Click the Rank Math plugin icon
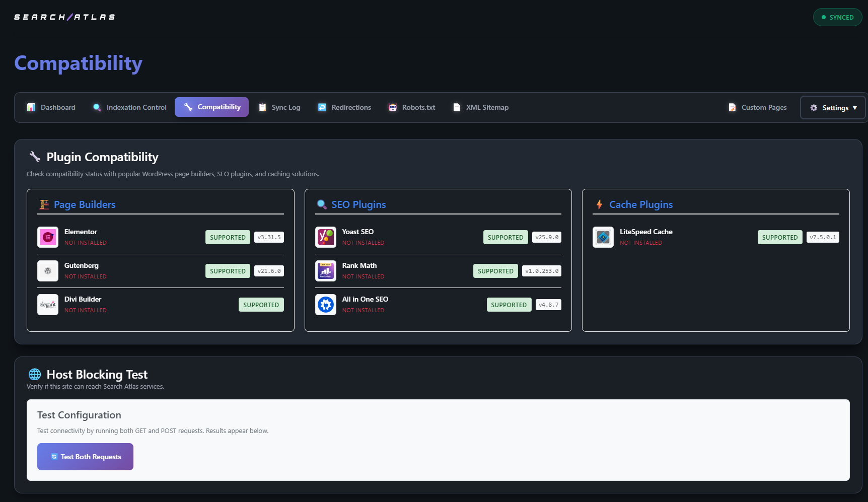This screenshot has height=502, width=868. tap(326, 271)
